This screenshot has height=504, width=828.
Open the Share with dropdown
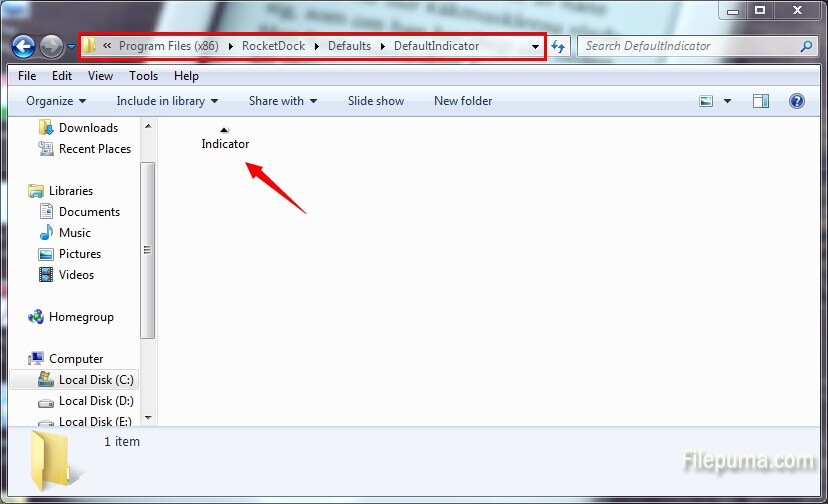point(282,101)
